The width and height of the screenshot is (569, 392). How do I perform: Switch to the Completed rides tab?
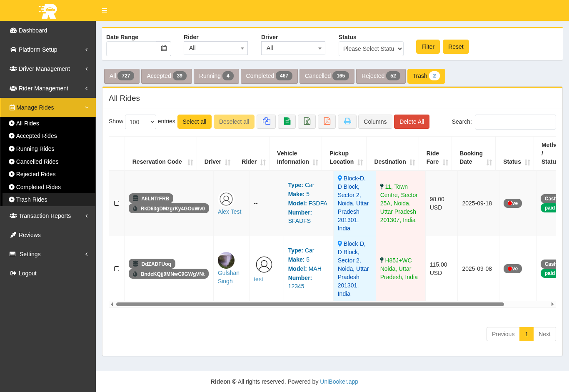pos(269,76)
